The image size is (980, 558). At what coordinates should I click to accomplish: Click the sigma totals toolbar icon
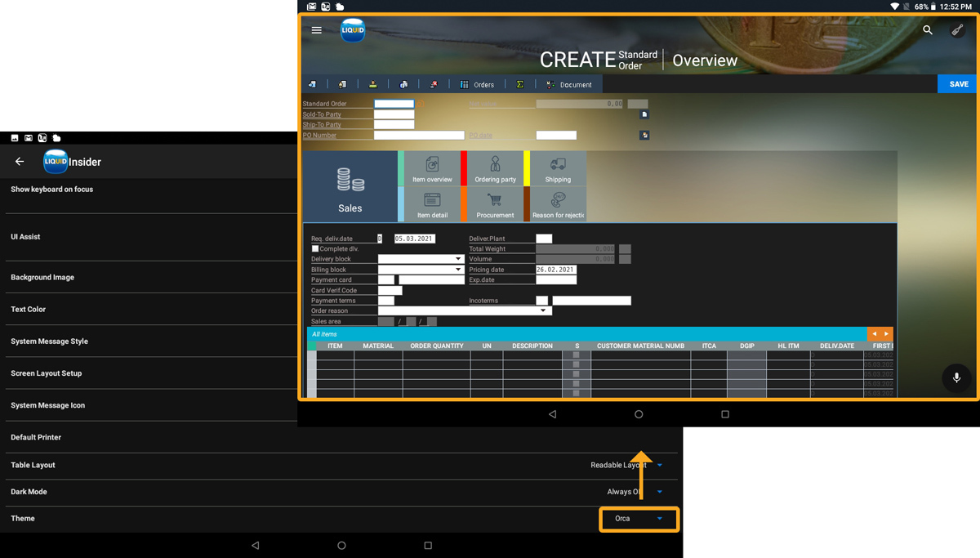point(519,84)
